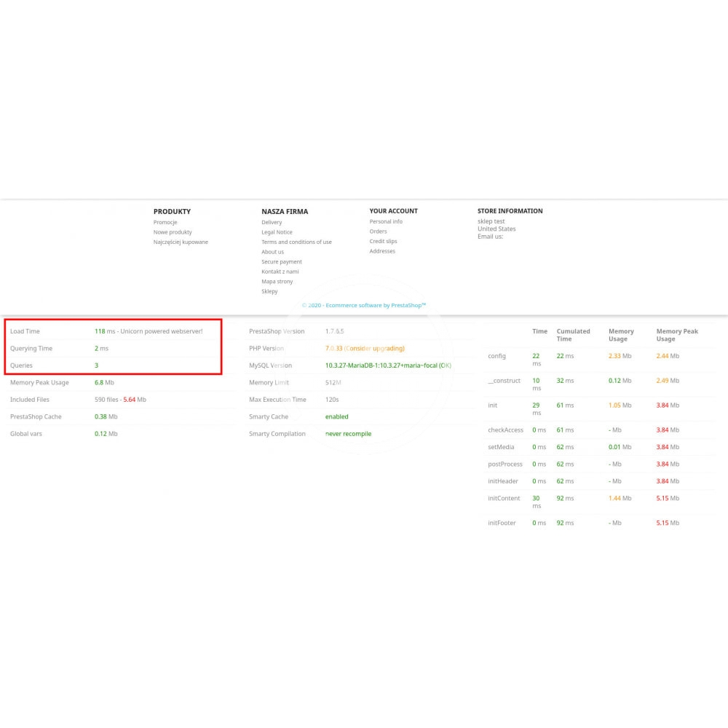Open the Secure payment link
Screen dimensions: 728x728
pyautogui.click(x=281, y=261)
